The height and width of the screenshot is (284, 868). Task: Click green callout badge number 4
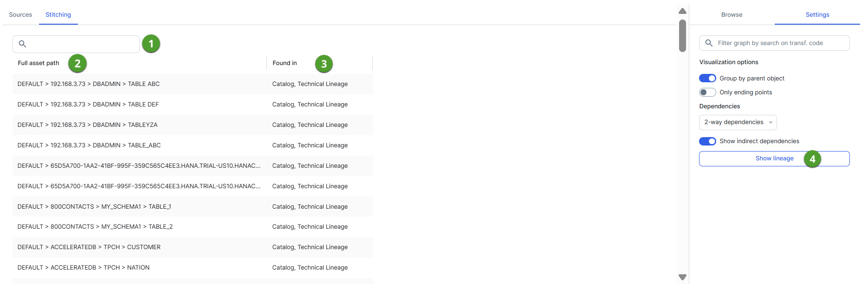[x=812, y=159]
